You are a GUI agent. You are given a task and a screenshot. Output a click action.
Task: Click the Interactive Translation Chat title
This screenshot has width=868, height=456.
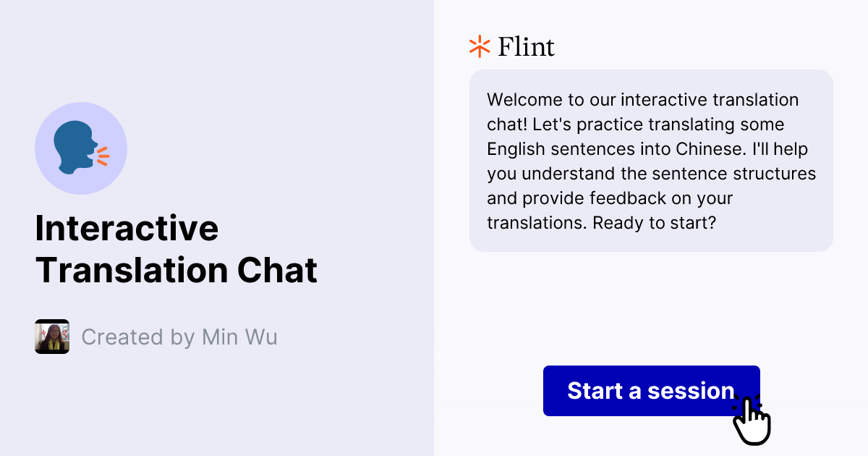[176, 249]
